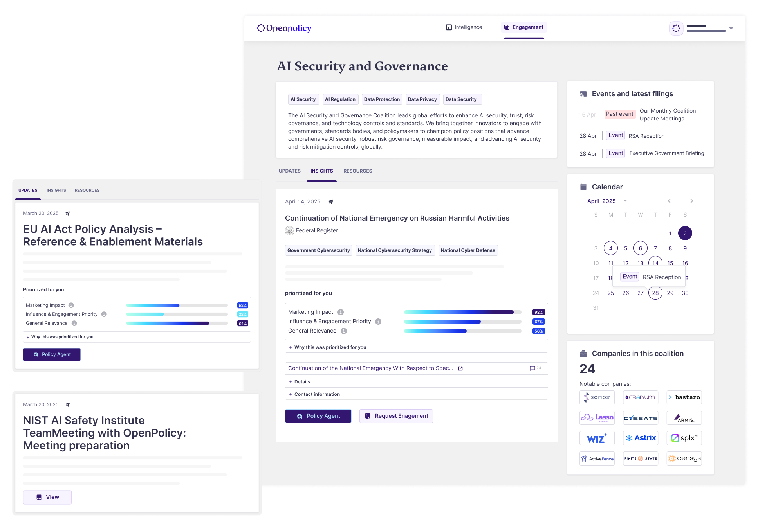Expand Contact information section
The width and height of the screenshot is (758, 532).
coord(314,394)
